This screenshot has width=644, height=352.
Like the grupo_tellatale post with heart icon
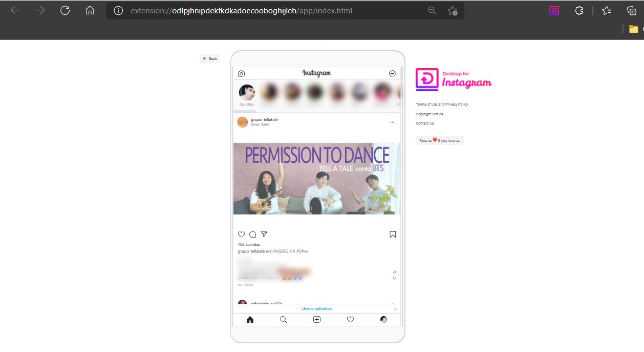[242, 234]
